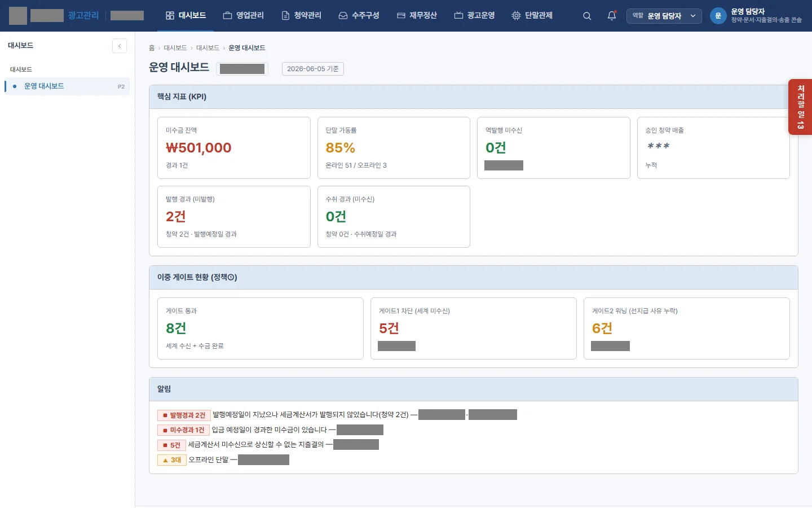The width and height of the screenshot is (812, 508).
Task: Click the 2026-06-05 기준 date badge
Action: coord(313,69)
